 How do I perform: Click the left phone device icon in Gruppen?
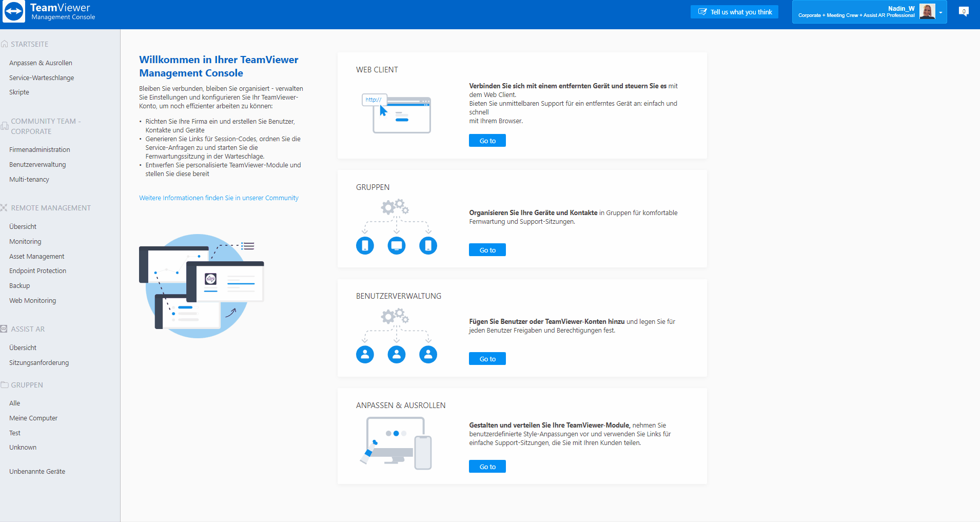[x=365, y=245]
